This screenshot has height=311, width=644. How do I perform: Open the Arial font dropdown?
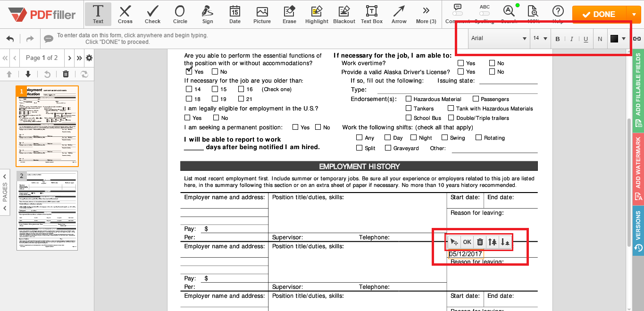(499, 39)
